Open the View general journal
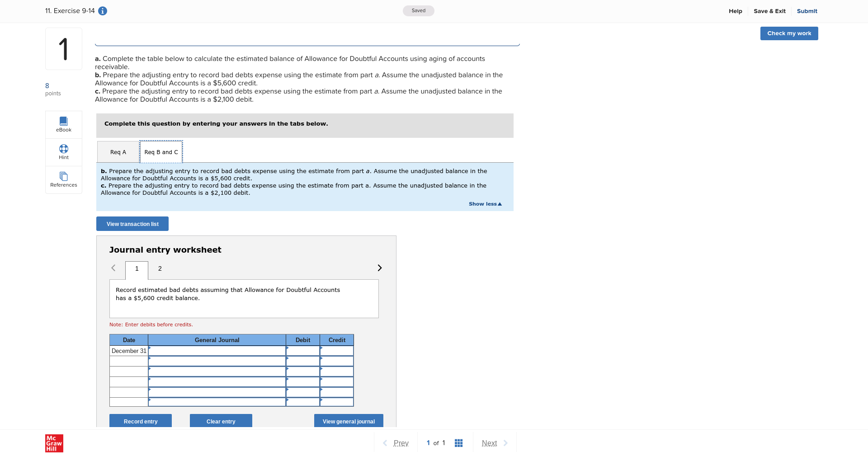Screen dimensions: 868x456 click(x=348, y=421)
